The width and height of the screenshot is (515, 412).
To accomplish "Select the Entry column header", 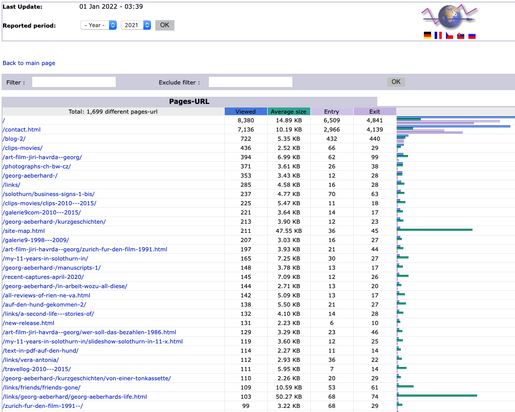I will coord(332,111).
